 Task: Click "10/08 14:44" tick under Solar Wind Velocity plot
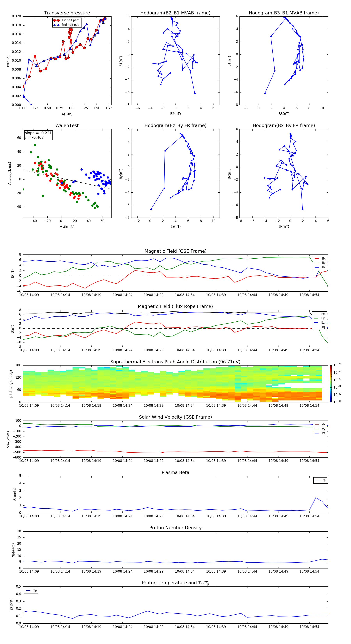click(x=247, y=461)
